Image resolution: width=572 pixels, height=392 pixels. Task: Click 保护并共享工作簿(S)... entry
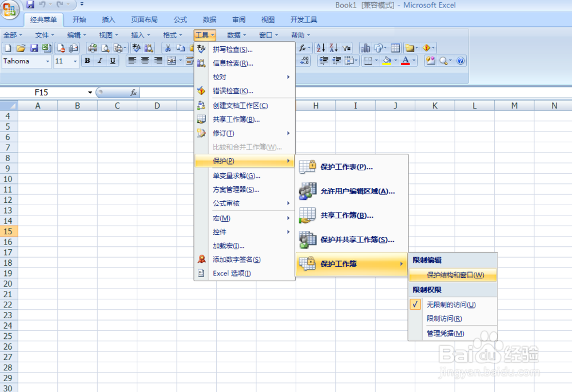coord(352,240)
